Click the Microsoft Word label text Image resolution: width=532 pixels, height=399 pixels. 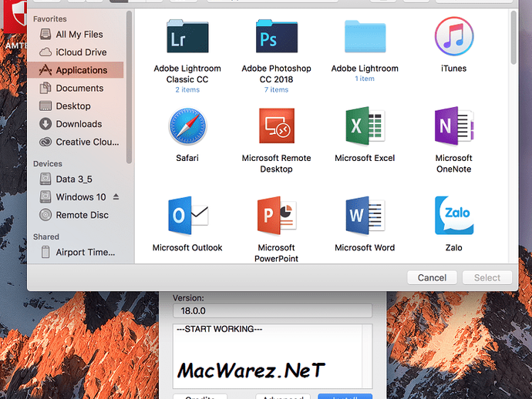coord(365,248)
